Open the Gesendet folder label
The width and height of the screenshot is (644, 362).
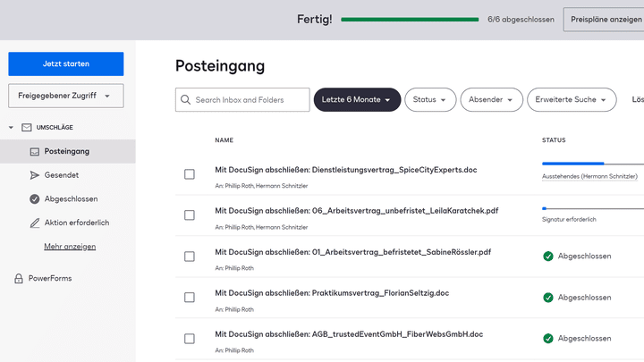[62, 175]
